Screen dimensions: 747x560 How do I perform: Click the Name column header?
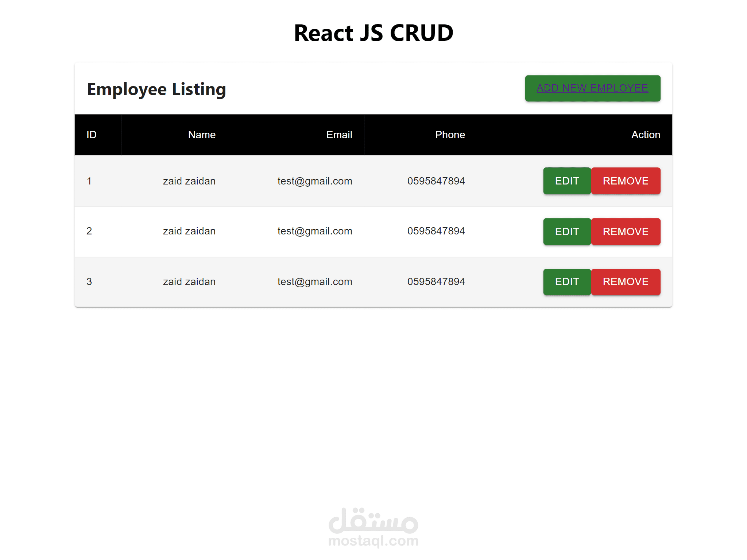click(202, 135)
